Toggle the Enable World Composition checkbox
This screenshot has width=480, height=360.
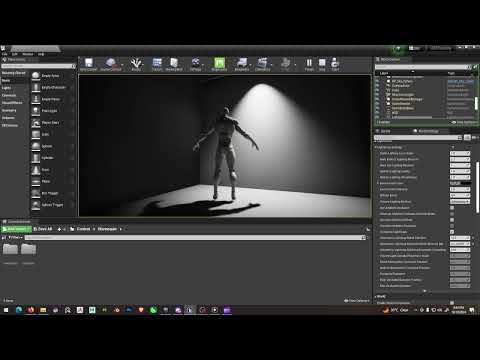[x=452, y=303]
